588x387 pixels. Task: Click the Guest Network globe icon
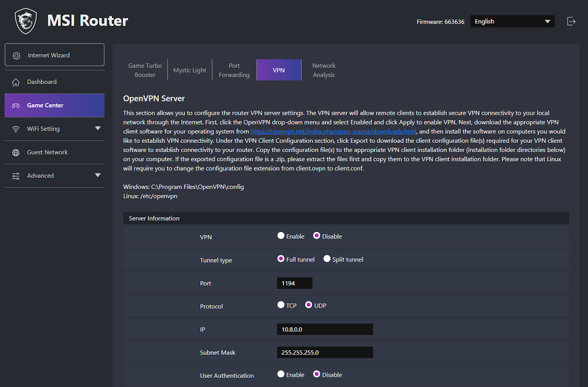pyautogui.click(x=16, y=153)
